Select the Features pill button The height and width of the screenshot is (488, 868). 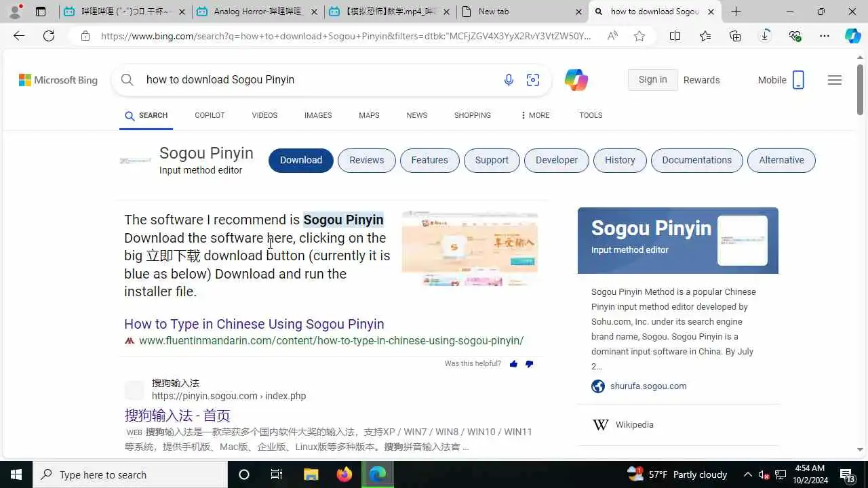(430, 161)
